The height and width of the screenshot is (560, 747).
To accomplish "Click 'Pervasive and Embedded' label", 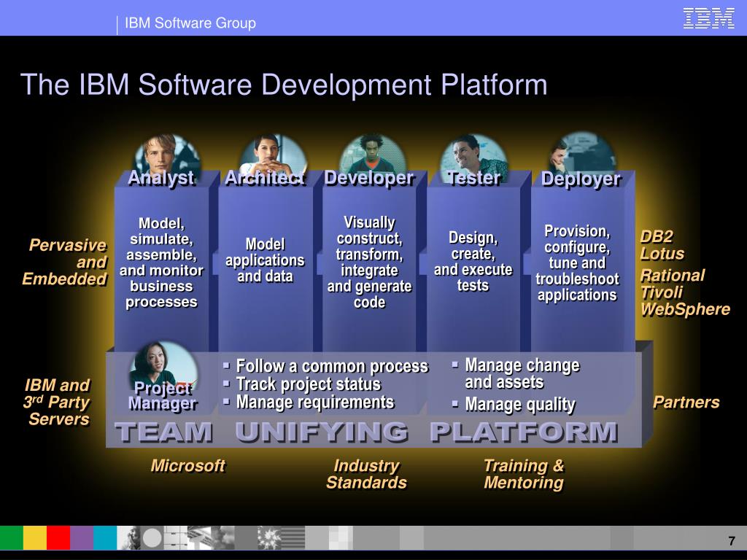I will point(65,262).
